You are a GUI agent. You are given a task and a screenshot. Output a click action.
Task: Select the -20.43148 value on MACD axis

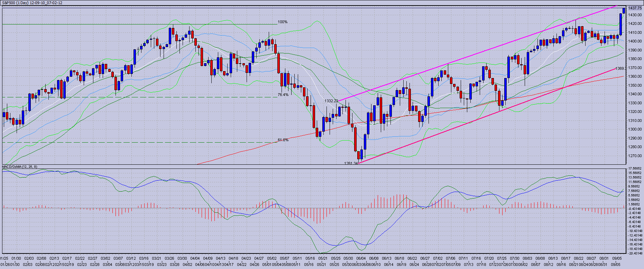click(x=636, y=253)
